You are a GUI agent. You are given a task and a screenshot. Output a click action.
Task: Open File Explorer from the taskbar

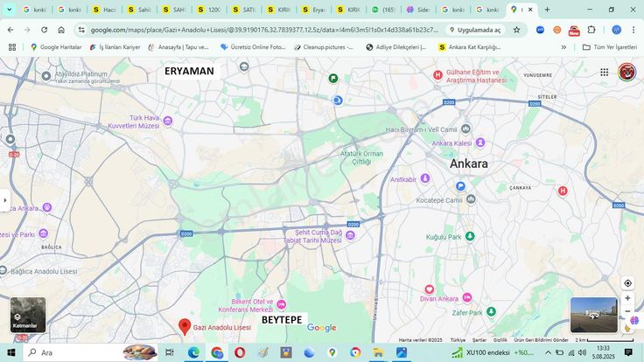tap(378, 352)
